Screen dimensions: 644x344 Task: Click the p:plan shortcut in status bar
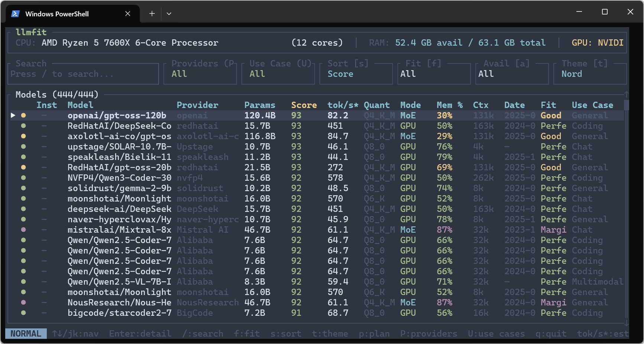tap(374, 334)
